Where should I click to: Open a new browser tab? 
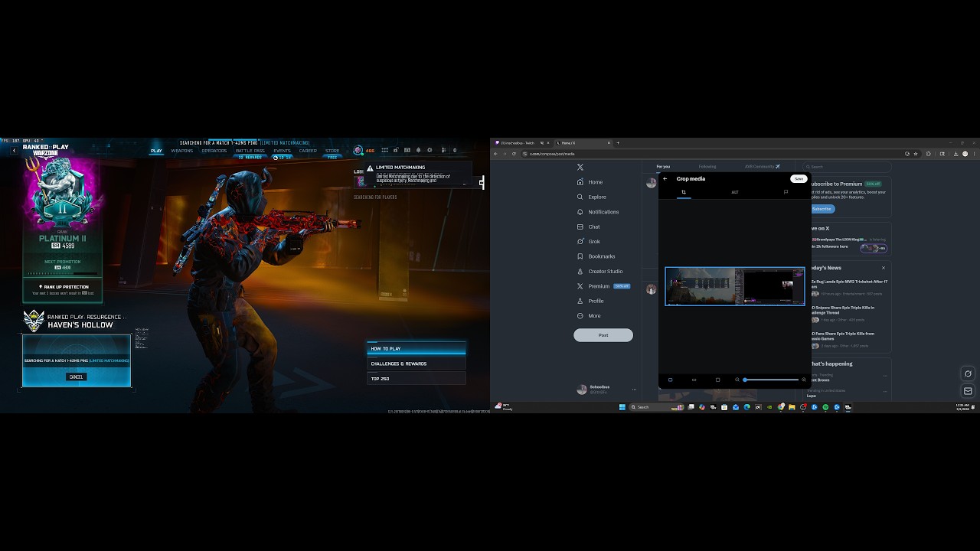pos(618,142)
